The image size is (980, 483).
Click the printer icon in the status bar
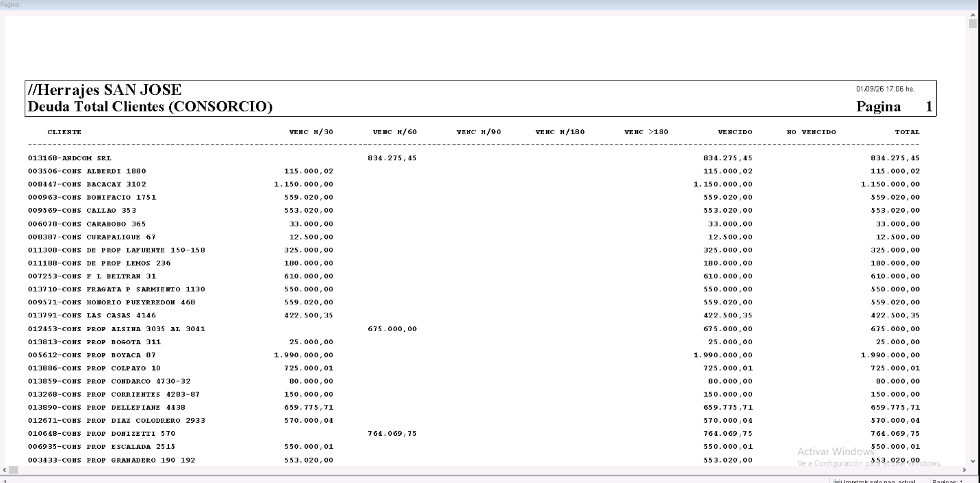[x=837, y=481]
